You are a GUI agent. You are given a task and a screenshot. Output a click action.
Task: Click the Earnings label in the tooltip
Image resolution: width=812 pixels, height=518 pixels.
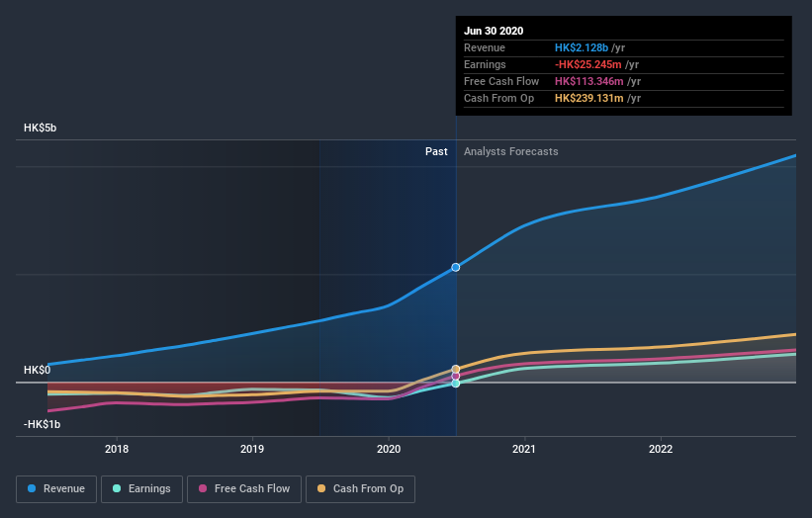pos(485,64)
